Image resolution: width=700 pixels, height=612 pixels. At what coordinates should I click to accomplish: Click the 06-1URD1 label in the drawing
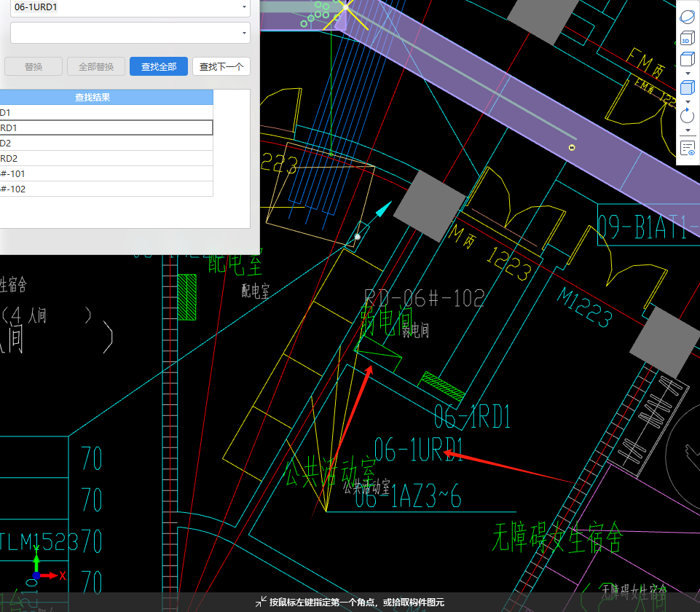click(418, 450)
